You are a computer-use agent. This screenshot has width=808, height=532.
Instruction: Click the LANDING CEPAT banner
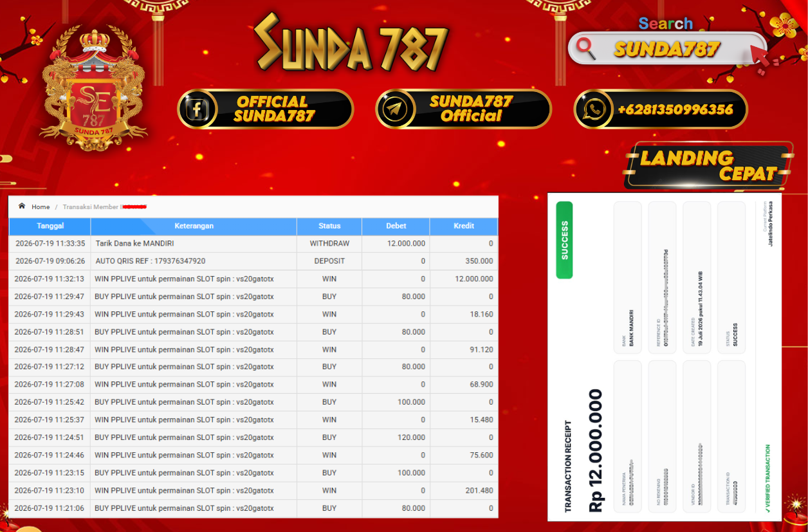pyautogui.click(x=708, y=165)
